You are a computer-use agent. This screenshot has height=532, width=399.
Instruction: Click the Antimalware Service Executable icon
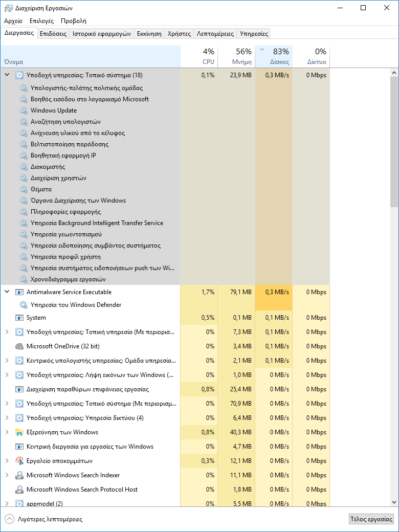coord(19,292)
